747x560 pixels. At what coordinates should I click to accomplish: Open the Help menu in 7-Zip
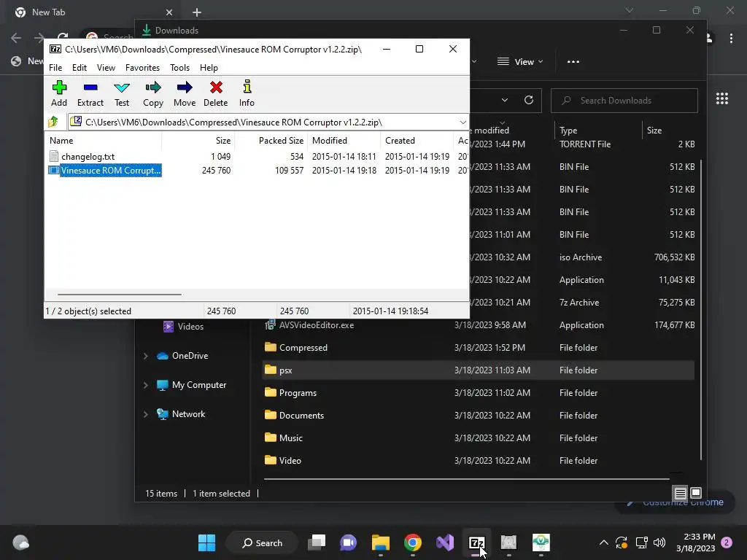(209, 68)
